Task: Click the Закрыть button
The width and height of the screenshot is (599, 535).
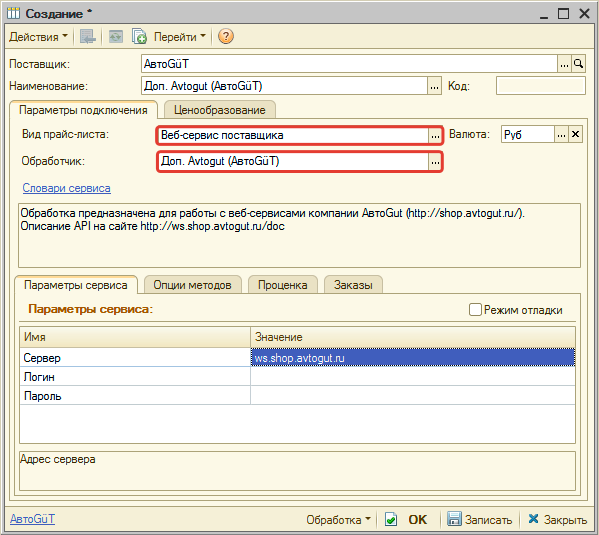Action: 558,520
